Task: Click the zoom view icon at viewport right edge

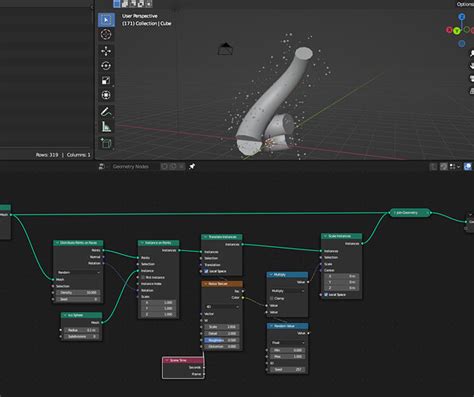Action: tap(472, 53)
